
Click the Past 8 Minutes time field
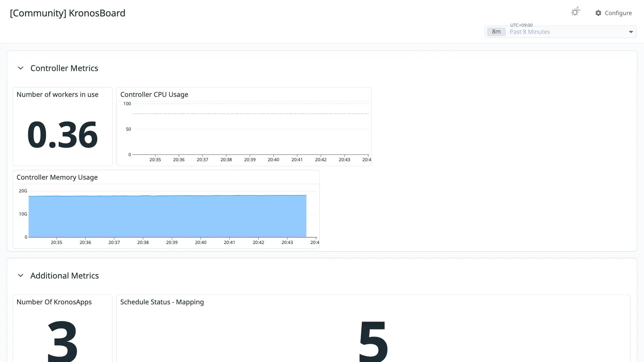click(561, 32)
